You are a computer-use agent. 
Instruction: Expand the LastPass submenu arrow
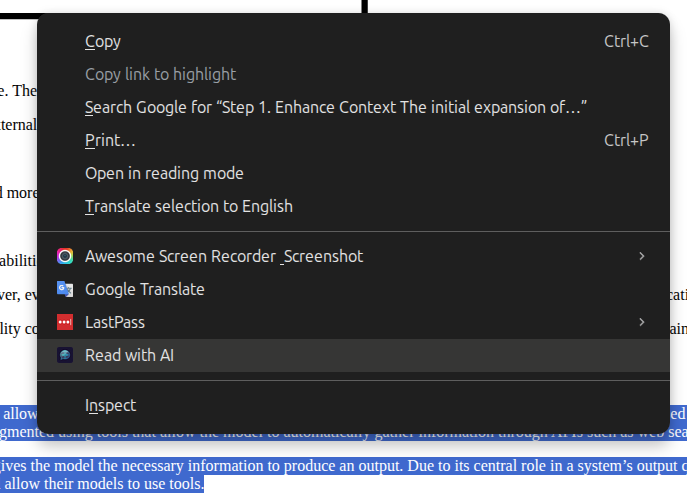click(x=641, y=322)
